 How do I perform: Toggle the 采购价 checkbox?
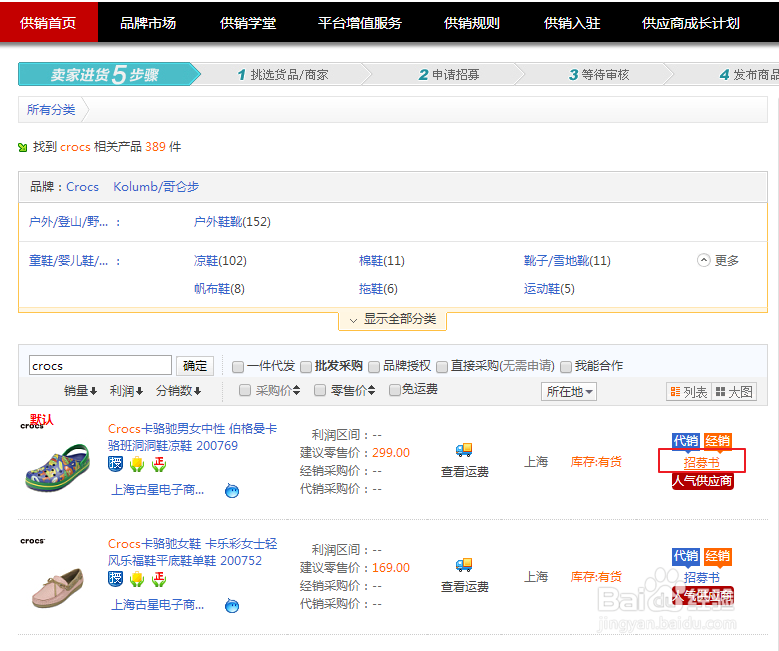point(244,390)
